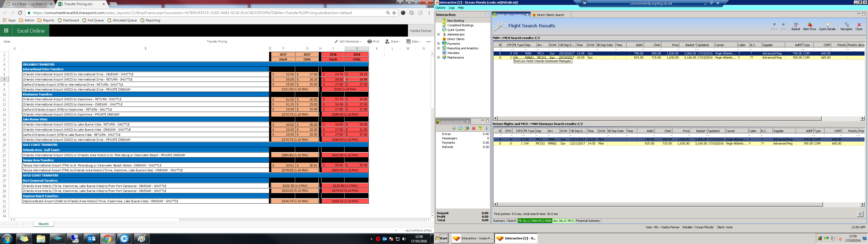This screenshot has height=244, width=868.
Task: Switch to the Acc 3A,1C MCO tab
Action: coord(563,221)
